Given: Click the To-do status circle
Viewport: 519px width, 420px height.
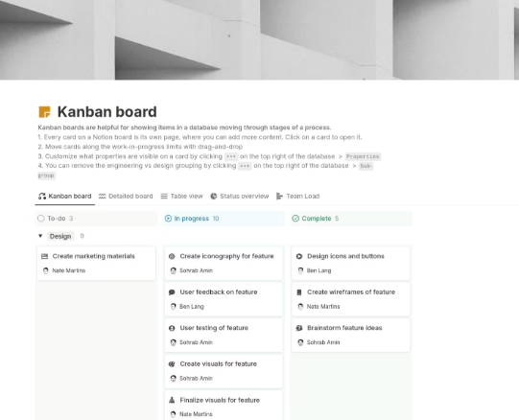Looking at the screenshot, I should (41, 219).
